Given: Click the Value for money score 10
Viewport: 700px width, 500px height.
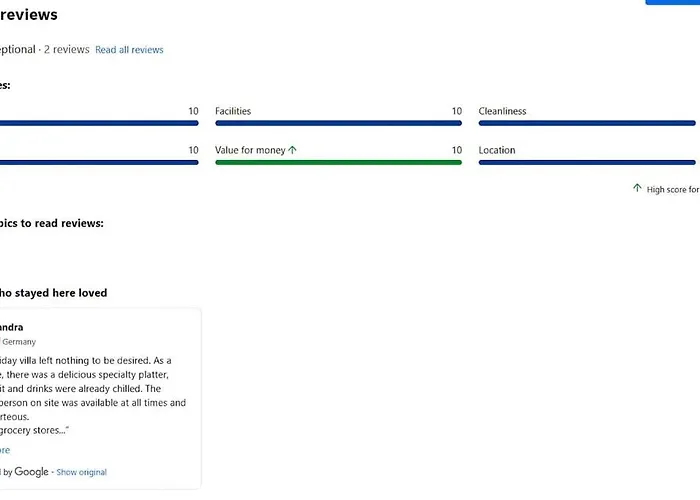Looking at the screenshot, I should pos(456,150).
